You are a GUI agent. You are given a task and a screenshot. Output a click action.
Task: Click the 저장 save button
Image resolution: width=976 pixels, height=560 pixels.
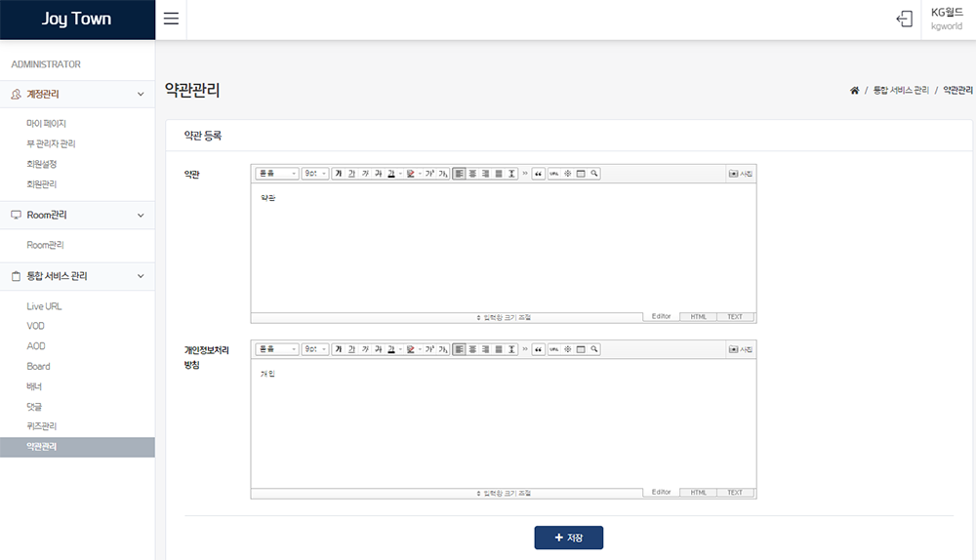[x=568, y=538]
